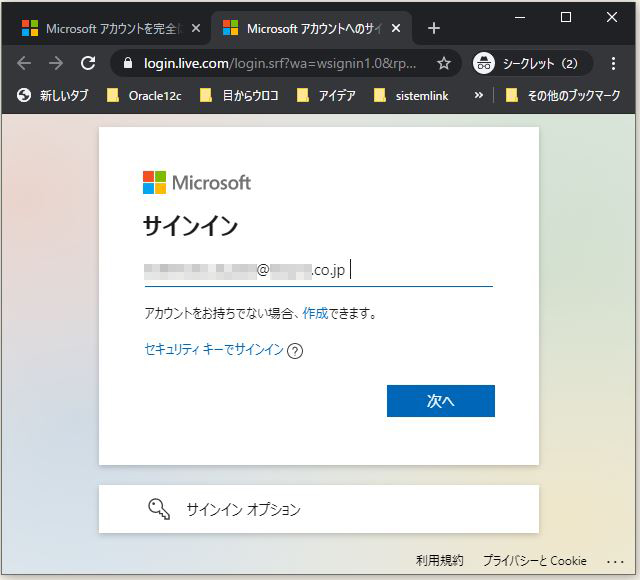
Task: Minimize the Chrome window
Action: pos(520,17)
